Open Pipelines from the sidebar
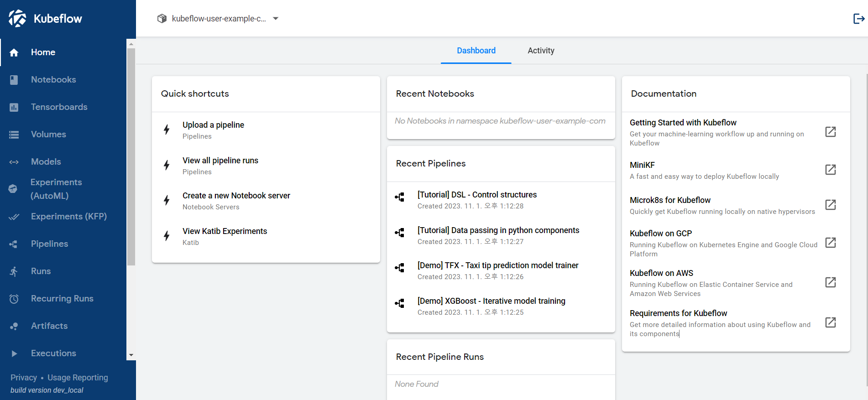 [63, 244]
